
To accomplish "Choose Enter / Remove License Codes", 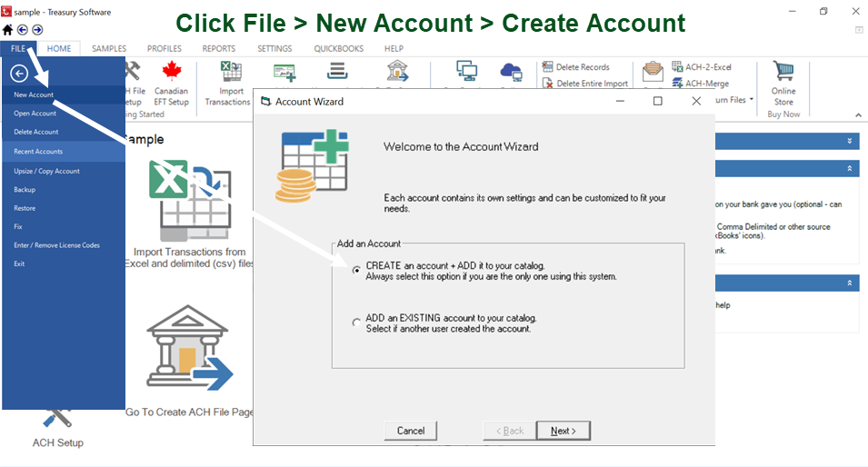I will 64,245.
